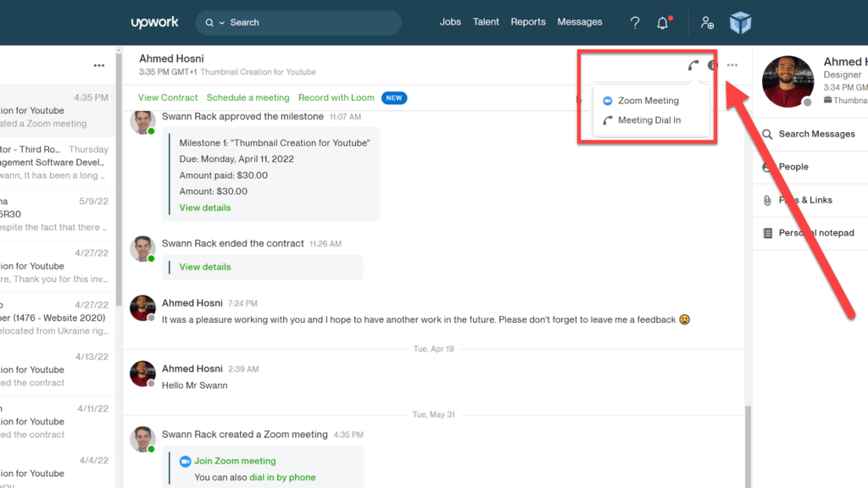The height and width of the screenshot is (488, 868).
Task: Click dial in by phone link
Action: (x=282, y=477)
